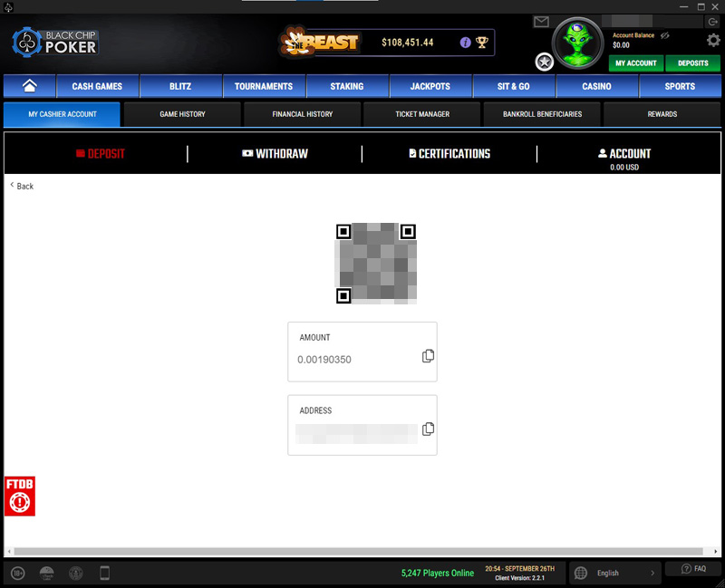Open The Beast trophy leaderboard
Viewport: 725px width, 588px height.
coord(482,43)
